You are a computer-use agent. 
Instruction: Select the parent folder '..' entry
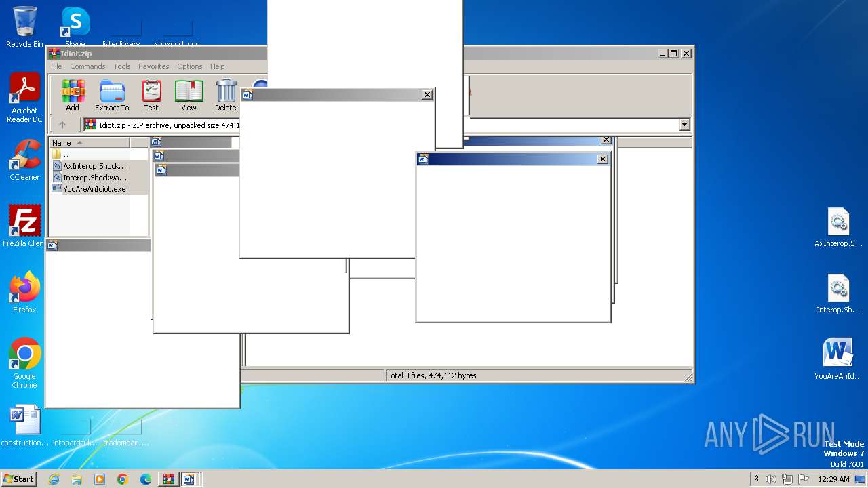click(66, 155)
